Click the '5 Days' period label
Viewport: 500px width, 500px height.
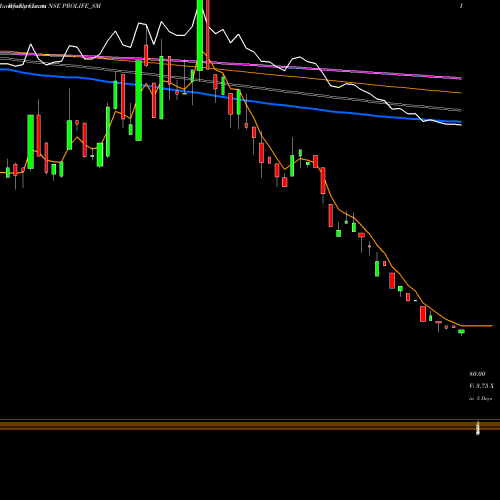(484, 398)
